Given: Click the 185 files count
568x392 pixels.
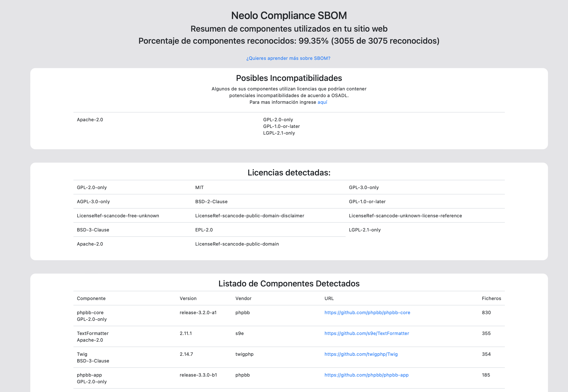Looking at the screenshot, I should point(486,375).
